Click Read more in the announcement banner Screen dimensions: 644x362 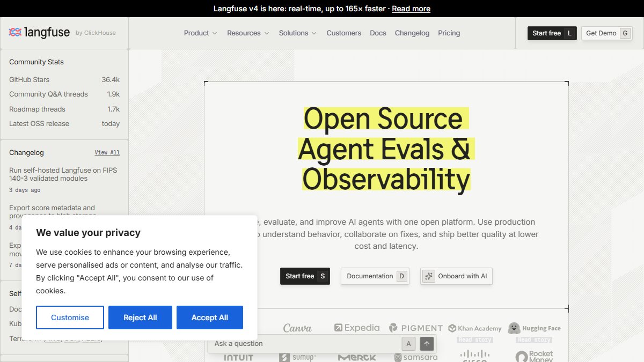(x=411, y=9)
